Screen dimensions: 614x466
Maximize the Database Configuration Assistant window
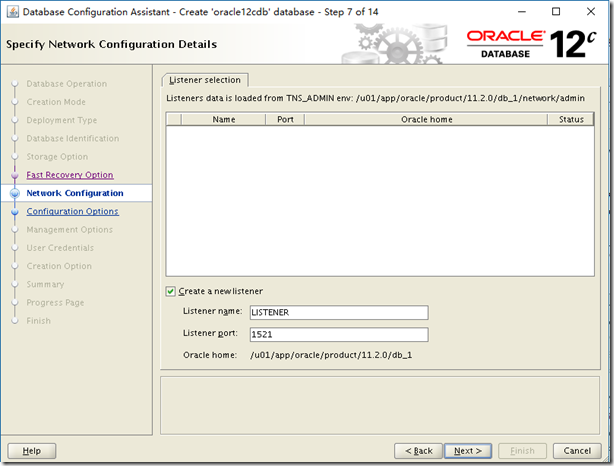coord(556,12)
